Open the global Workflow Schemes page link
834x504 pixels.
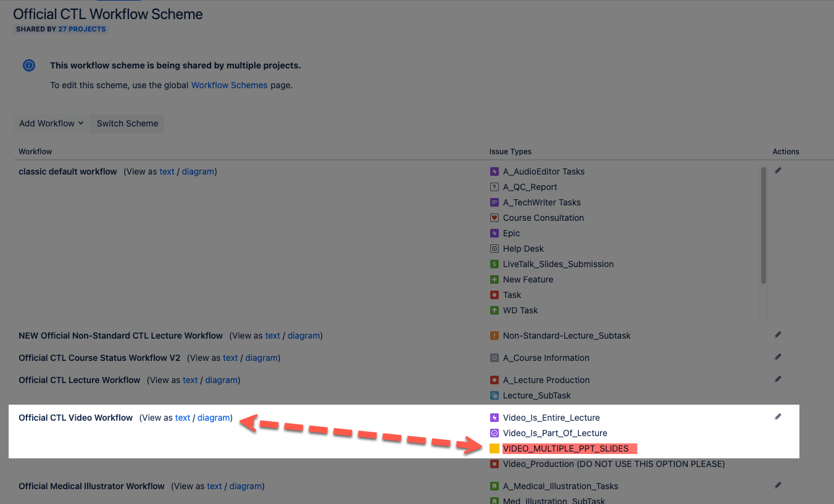coord(229,85)
